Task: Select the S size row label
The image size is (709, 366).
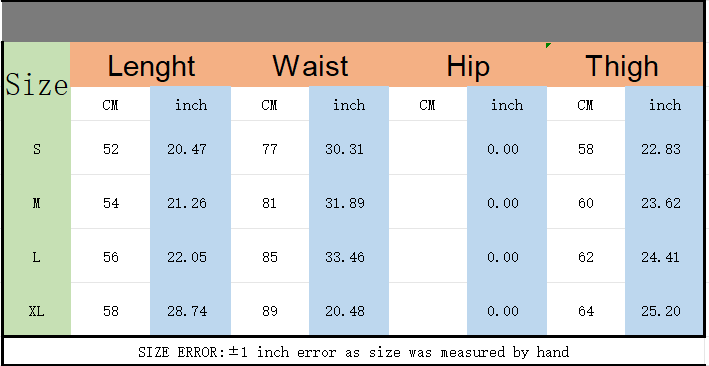Action: click(37, 148)
